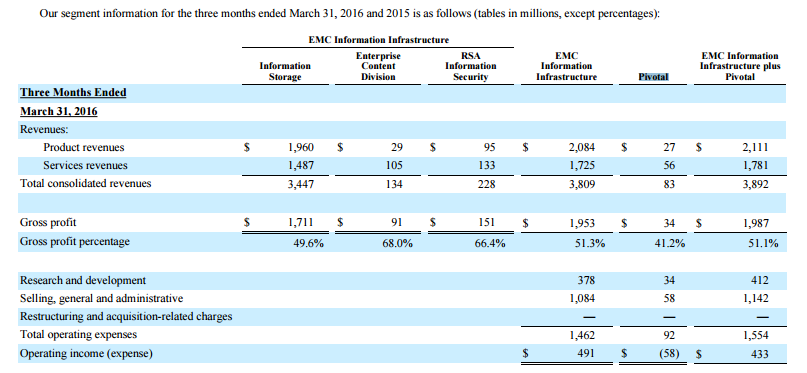Click the 56 Pivotal services revenues value
The image size is (807, 373).
click(x=669, y=166)
